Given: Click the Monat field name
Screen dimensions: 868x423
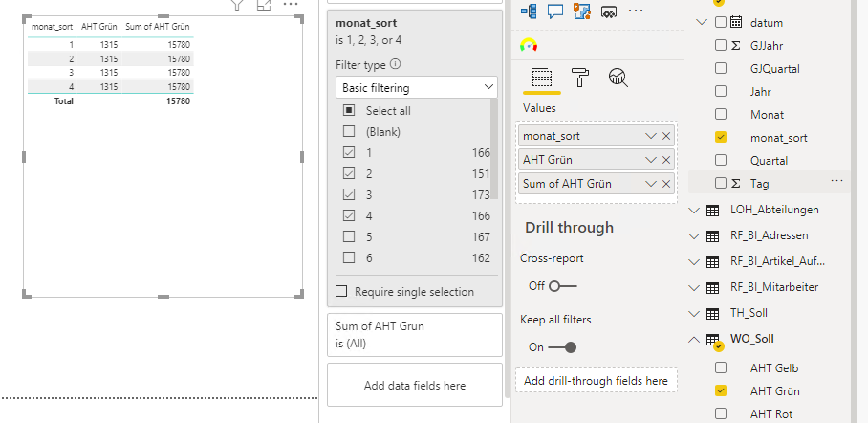Looking at the screenshot, I should 769,114.
